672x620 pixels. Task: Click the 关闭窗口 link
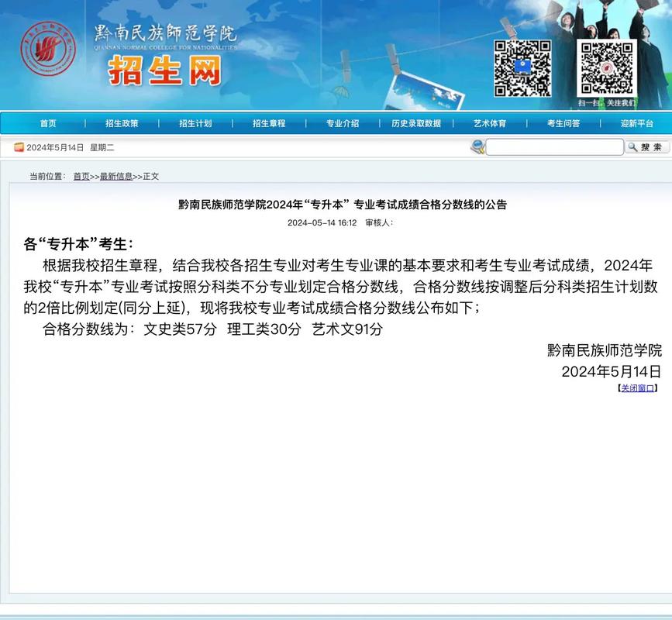636,387
